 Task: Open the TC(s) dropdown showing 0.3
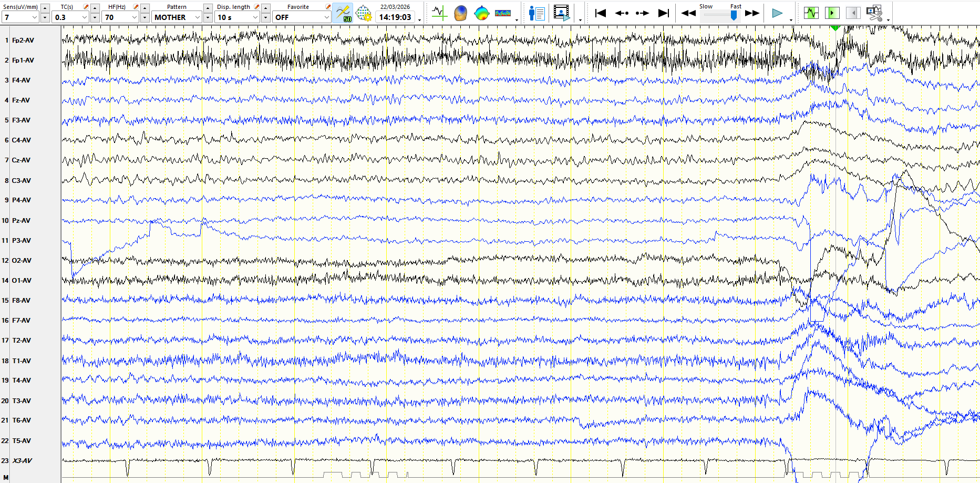click(70, 17)
